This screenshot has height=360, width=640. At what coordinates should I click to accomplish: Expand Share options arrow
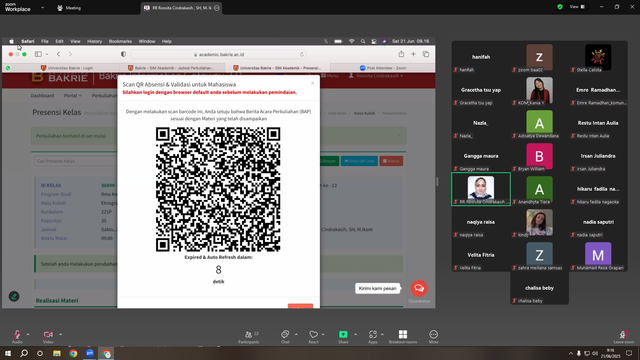coord(355,334)
